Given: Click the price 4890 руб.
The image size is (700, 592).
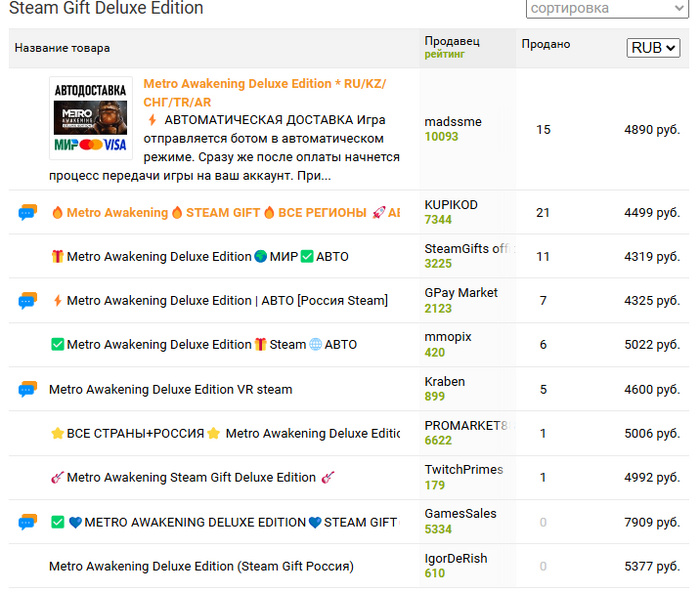Looking at the screenshot, I should click(652, 129).
